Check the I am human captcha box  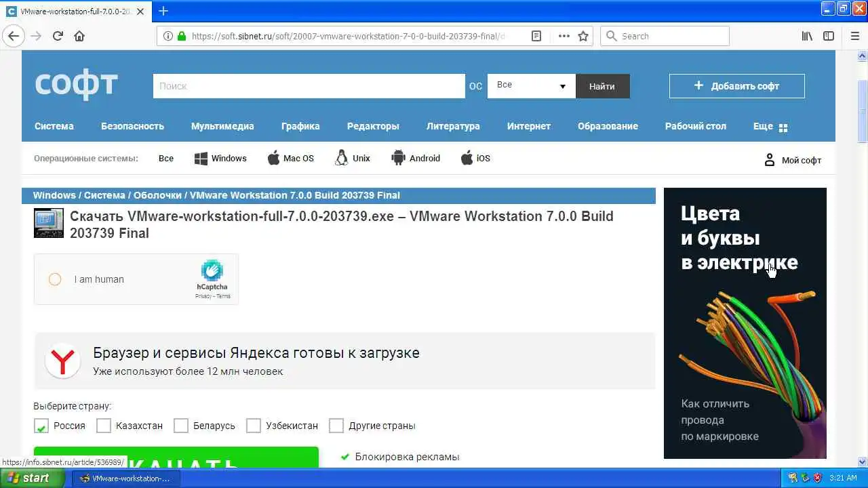[x=55, y=279]
